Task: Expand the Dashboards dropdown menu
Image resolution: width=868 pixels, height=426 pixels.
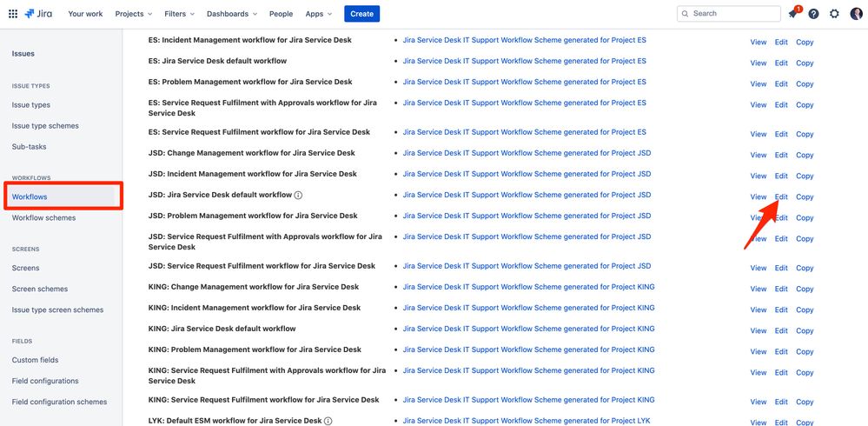Action: [x=232, y=14]
